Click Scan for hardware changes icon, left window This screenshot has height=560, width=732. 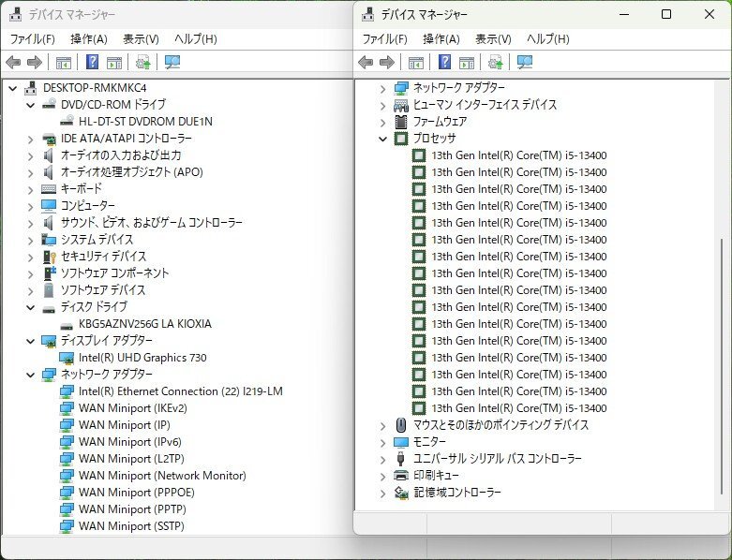[x=172, y=62]
